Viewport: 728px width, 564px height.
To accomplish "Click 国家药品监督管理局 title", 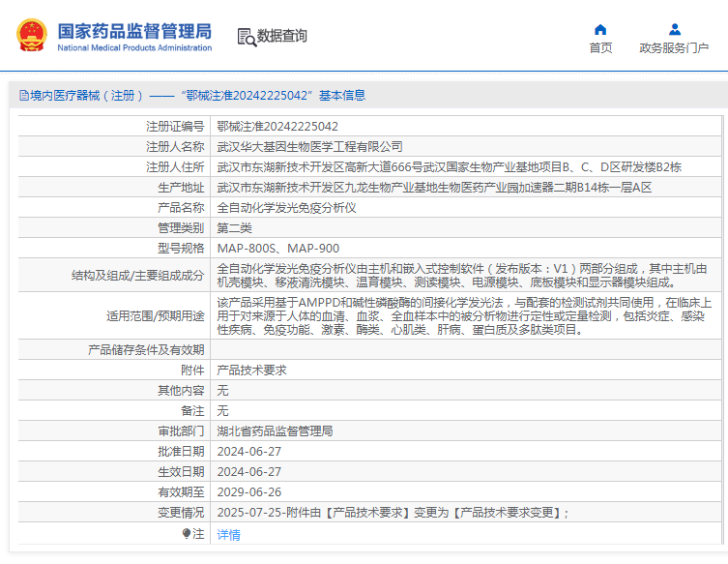I will click(x=134, y=32).
